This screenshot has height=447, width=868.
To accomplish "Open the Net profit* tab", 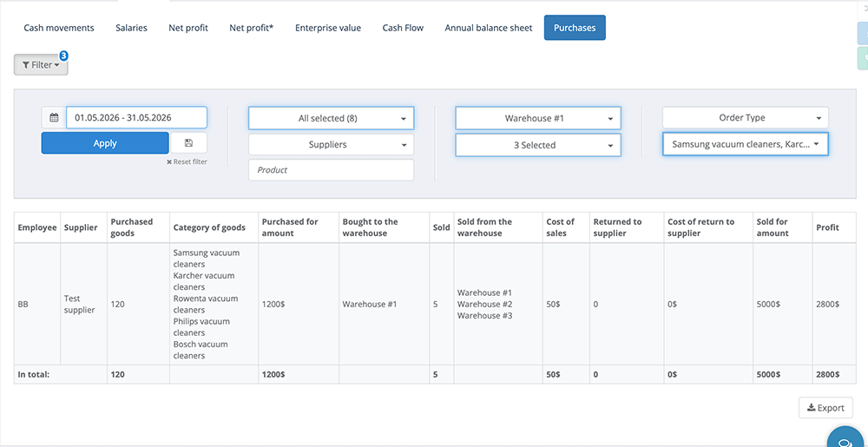I will point(252,28).
